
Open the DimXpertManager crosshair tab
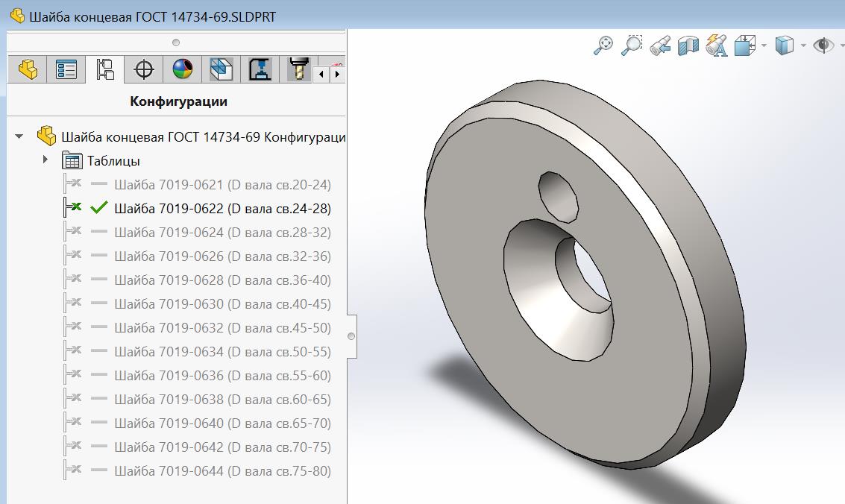(144, 69)
